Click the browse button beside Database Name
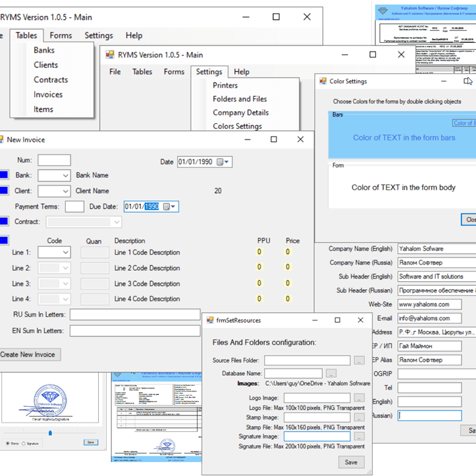The image size is (476, 476). click(331, 373)
